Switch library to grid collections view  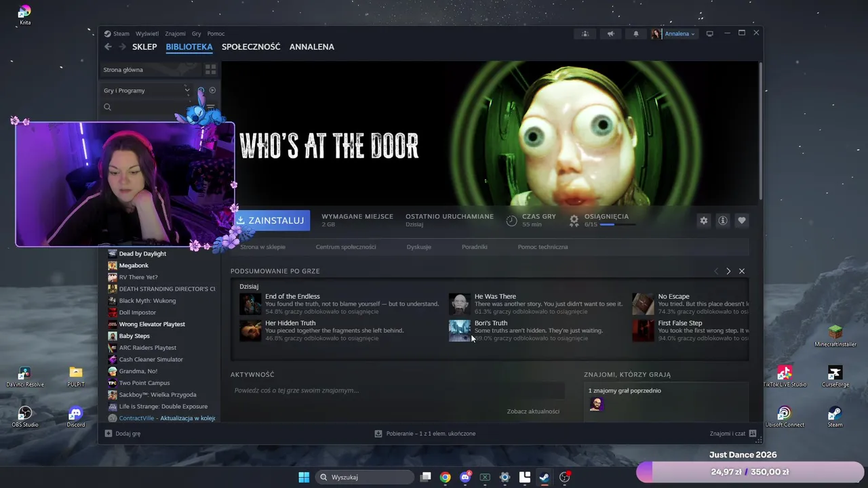pyautogui.click(x=211, y=70)
